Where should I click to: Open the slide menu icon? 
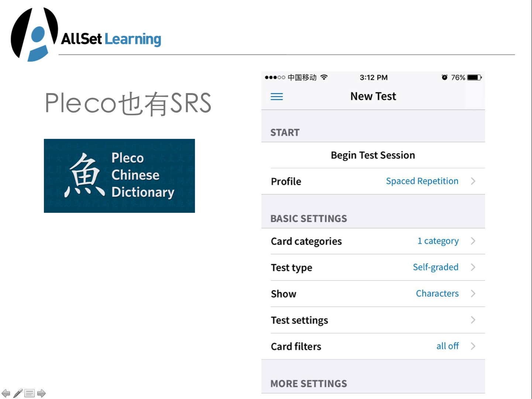click(x=30, y=393)
